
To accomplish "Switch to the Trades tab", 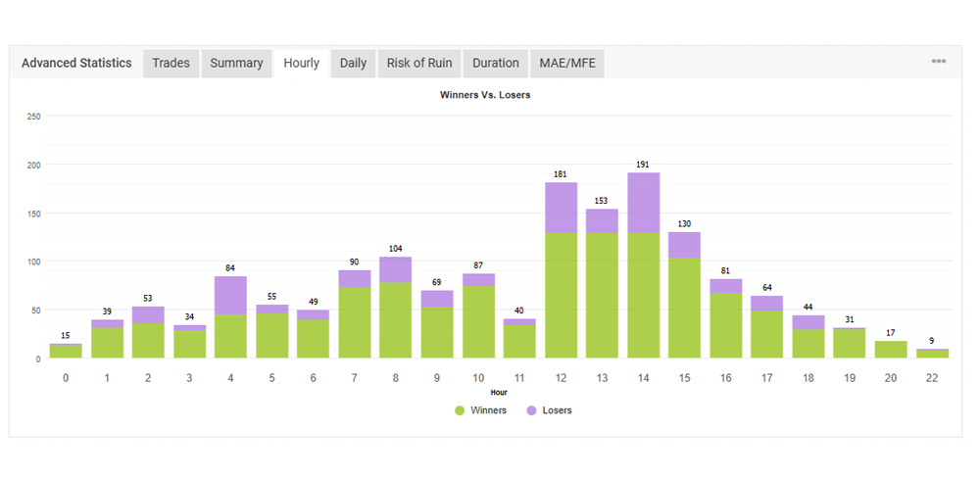I will (x=171, y=64).
